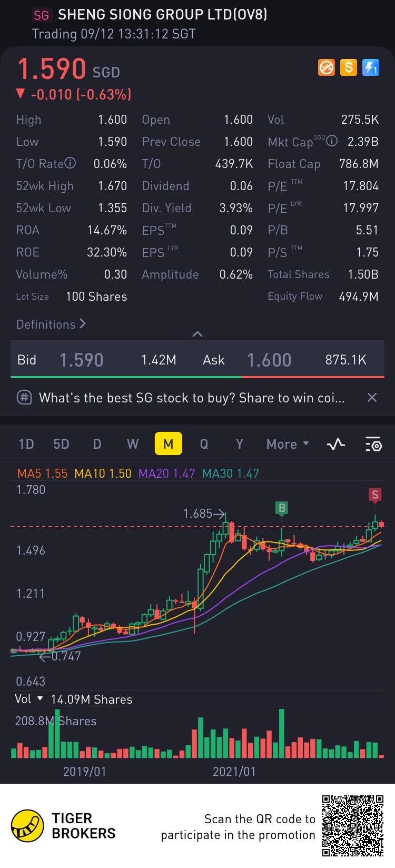This screenshot has width=395, height=868.
Task: Tap the 2021/01 date axis label
Action: 234,772
